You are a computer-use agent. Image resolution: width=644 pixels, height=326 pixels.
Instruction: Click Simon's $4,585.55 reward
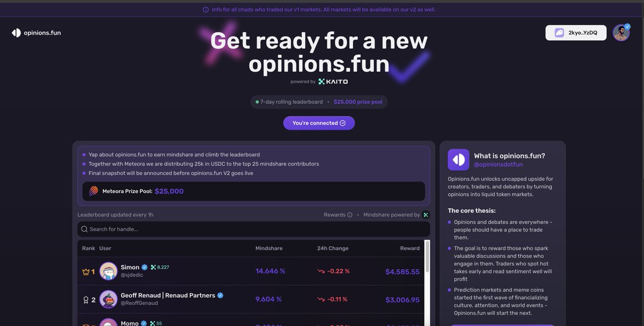point(402,272)
